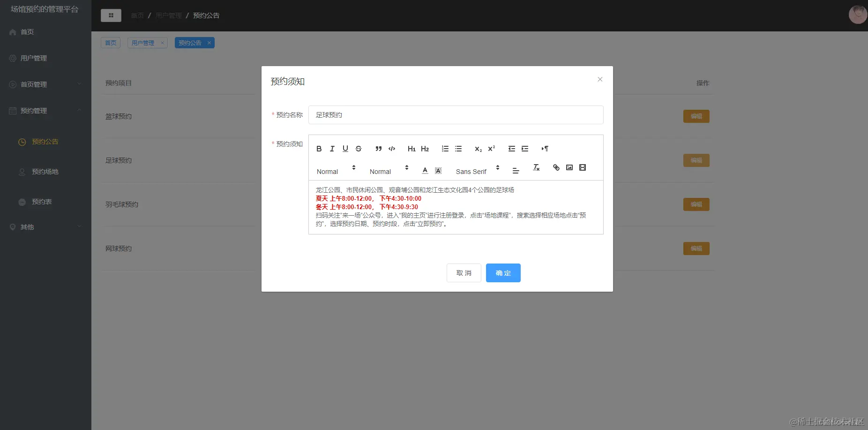Click the 确定 confirm button
The width and height of the screenshot is (868, 430).
coord(503,273)
